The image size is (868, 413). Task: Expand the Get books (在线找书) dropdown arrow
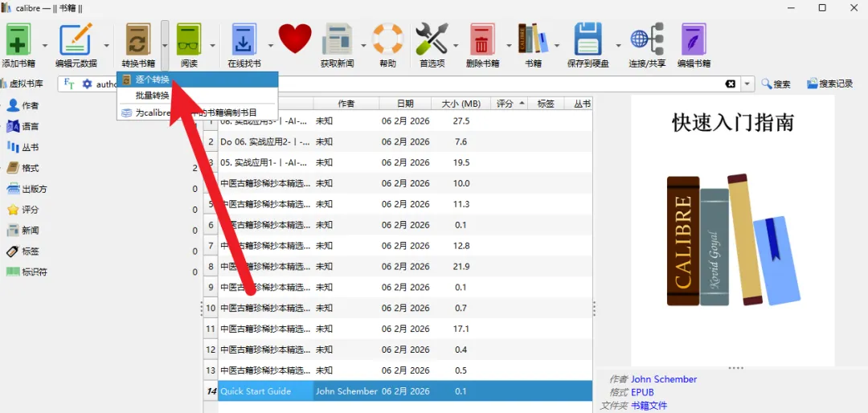[x=271, y=46]
